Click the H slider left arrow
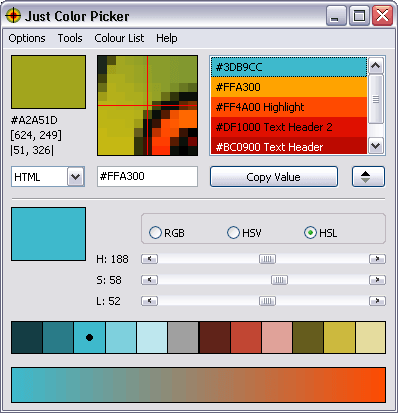 pyautogui.click(x=149, y=259)
